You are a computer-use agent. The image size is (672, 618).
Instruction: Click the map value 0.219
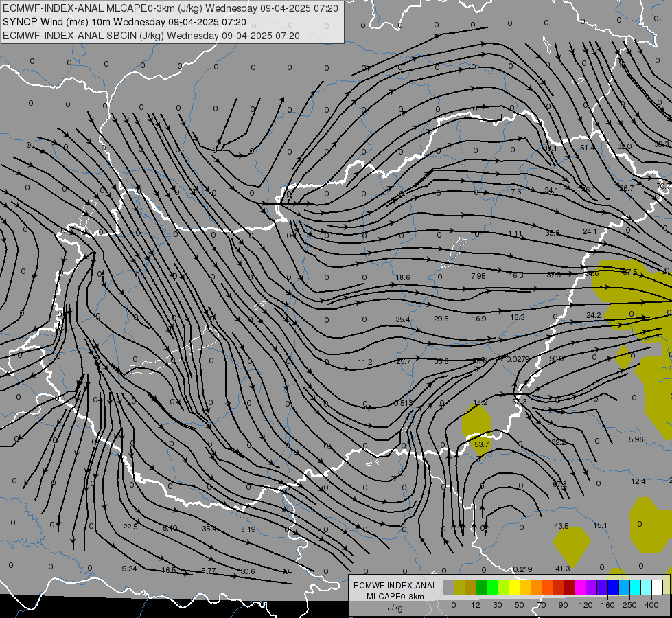coord(523,569)
